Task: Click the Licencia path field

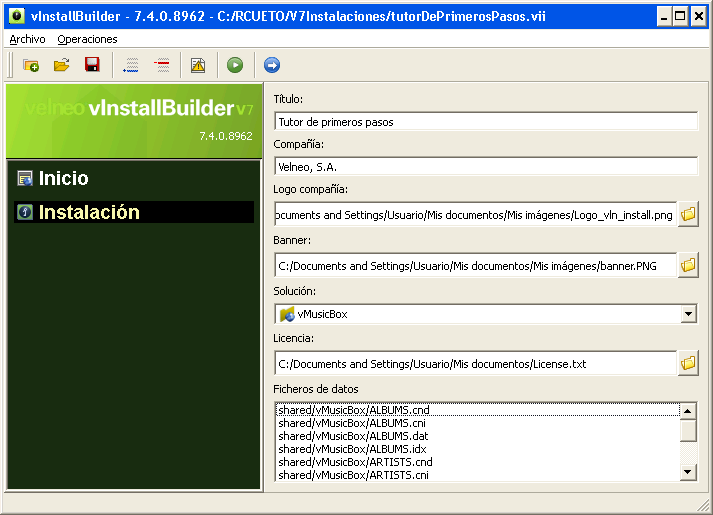Action: tap(475, 364)
